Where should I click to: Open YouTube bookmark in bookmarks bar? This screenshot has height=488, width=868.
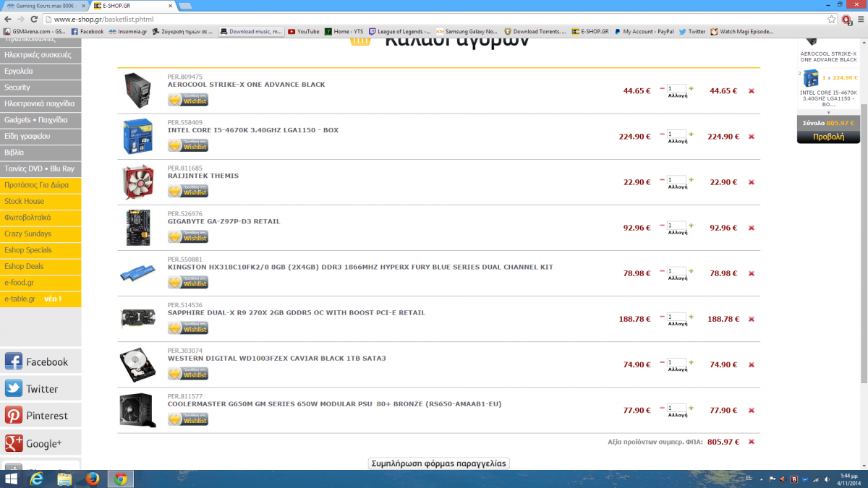click(303, 31)
